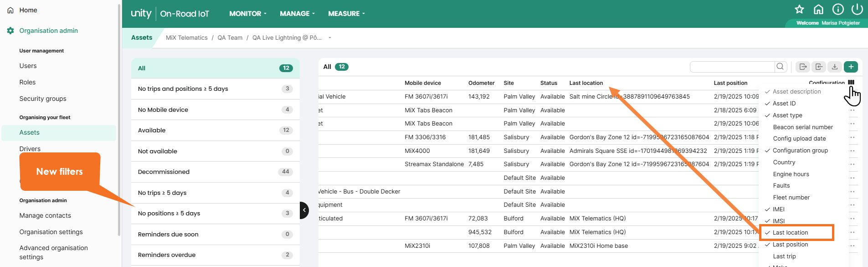This screenshot has width=868, height=267.
Task: Select the No positions ≥ 5 days filter
Action: 216,214
